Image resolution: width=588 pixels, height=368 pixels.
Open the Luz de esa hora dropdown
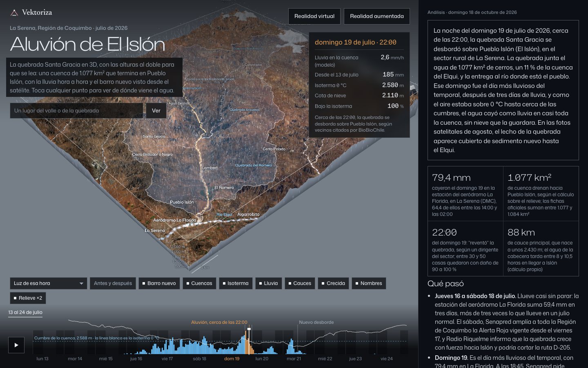49,283
